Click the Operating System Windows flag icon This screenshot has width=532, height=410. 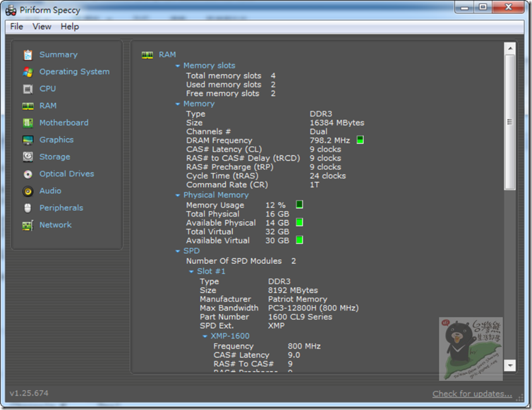28,72
